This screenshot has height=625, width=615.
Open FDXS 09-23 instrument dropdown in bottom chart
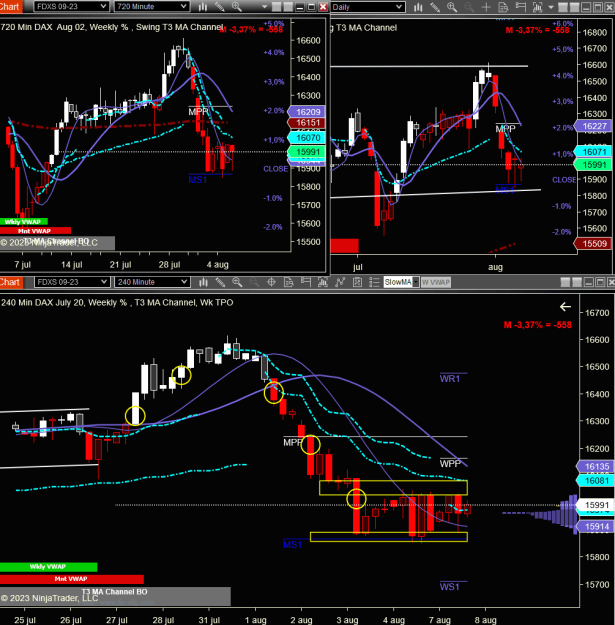click(72, 282)
